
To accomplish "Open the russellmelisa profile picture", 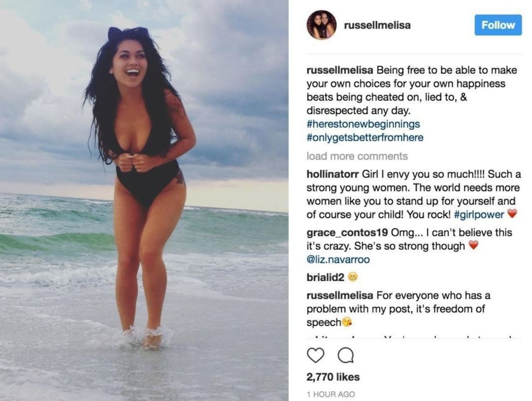I will pos(321,25).
